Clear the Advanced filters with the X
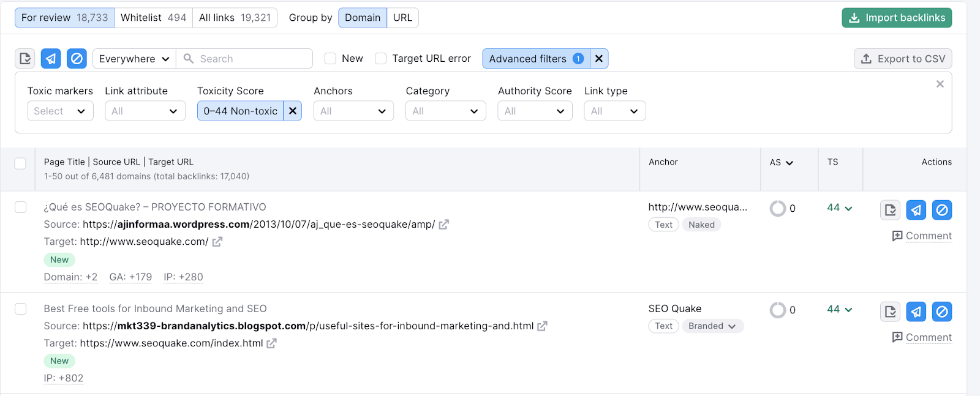The height and width of the screenshot is (396, 980). pyautogui.click(x=599, y=59)
